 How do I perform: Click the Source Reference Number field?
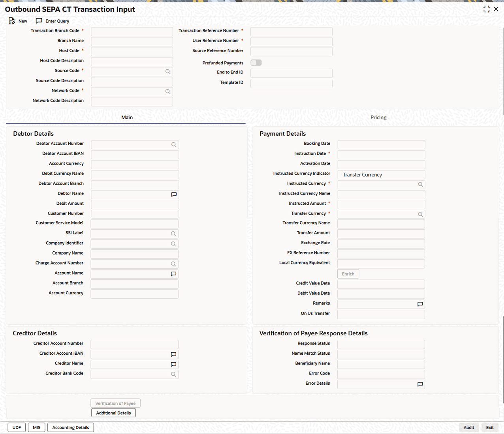click(291, 52)
